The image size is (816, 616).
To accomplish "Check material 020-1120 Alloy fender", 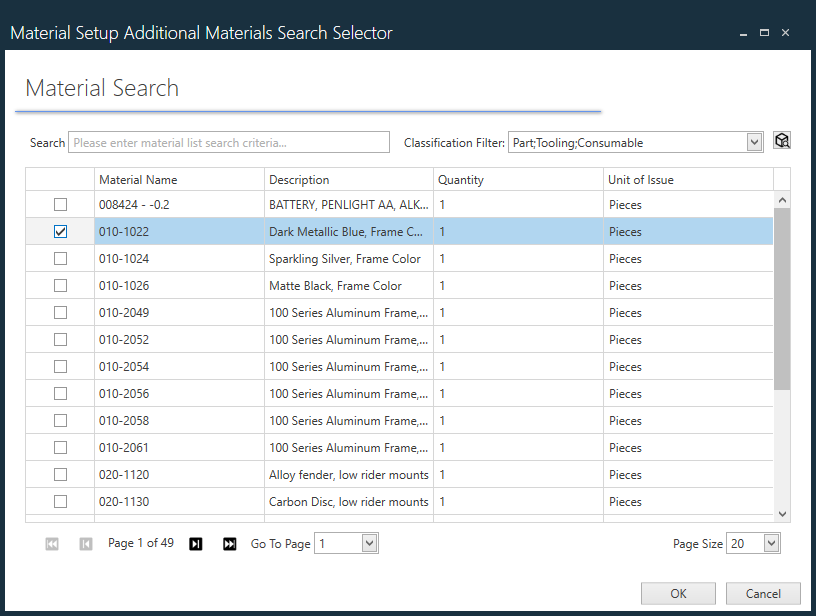I will (60, 474).
